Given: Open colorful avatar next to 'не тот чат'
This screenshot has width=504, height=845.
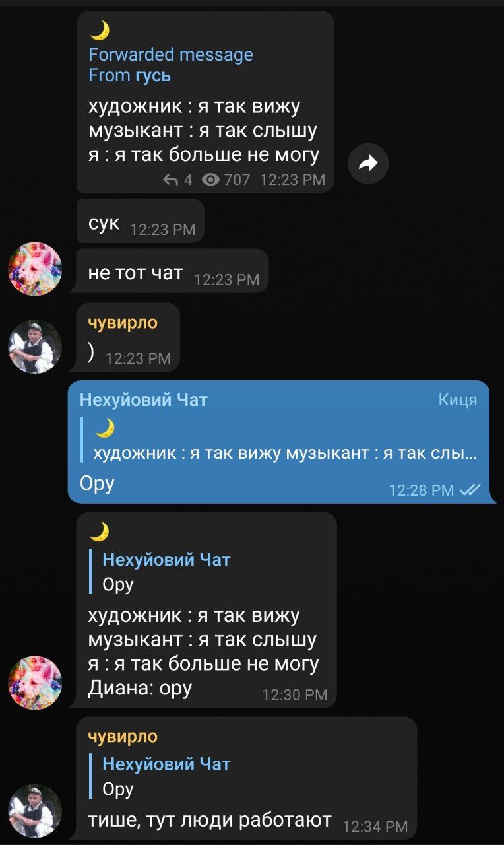Looking at the screenshot, I should point(35,269).
